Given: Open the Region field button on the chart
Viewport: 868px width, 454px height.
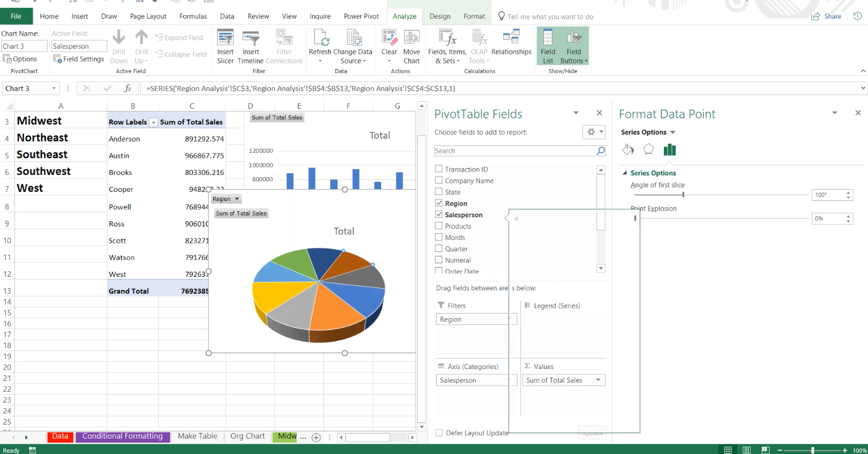Looking at the screenshot, I should coord(226,199).
